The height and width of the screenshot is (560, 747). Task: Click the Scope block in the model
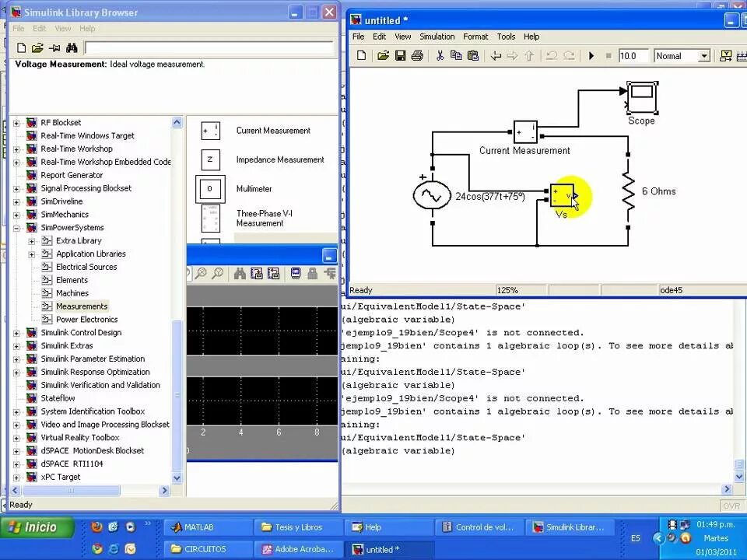pos(642,98)
